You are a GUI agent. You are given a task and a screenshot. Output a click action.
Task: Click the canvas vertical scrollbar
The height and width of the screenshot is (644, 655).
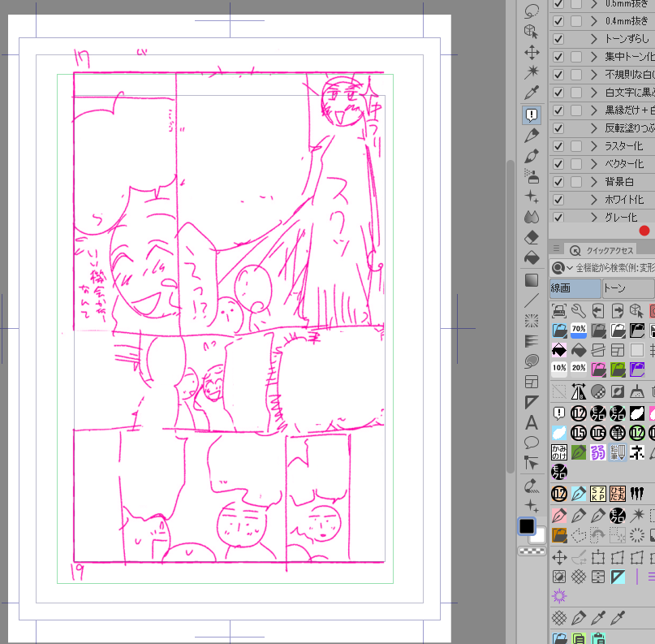(x=510, y=317)
